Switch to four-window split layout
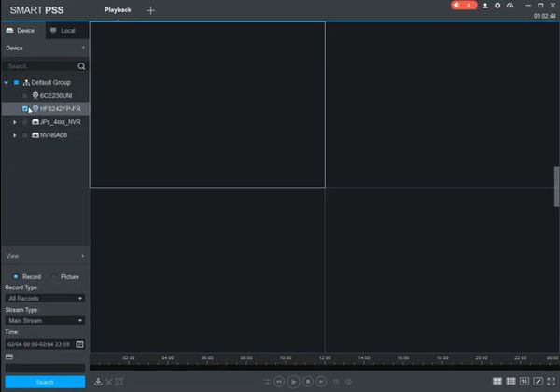 pyautogui.click(x=497, y=382)
